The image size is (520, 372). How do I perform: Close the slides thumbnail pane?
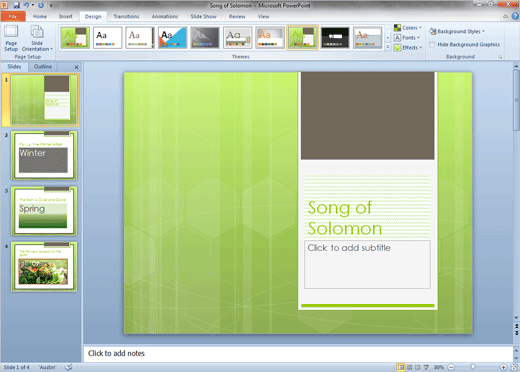tap(76, 67)
